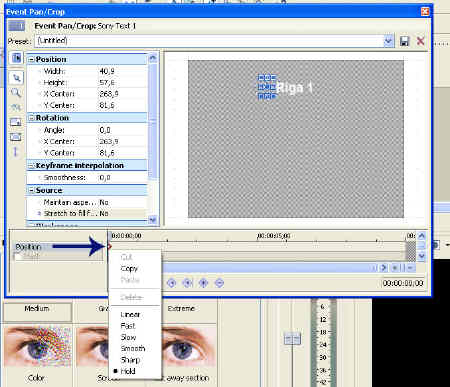The image size is (450, 387).
Task: Click the Width value 40,9
Action: (x=107, y=71)
